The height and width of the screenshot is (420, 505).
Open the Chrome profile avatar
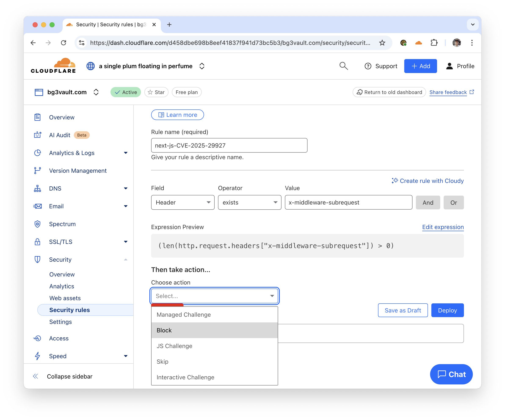point(457,43)
